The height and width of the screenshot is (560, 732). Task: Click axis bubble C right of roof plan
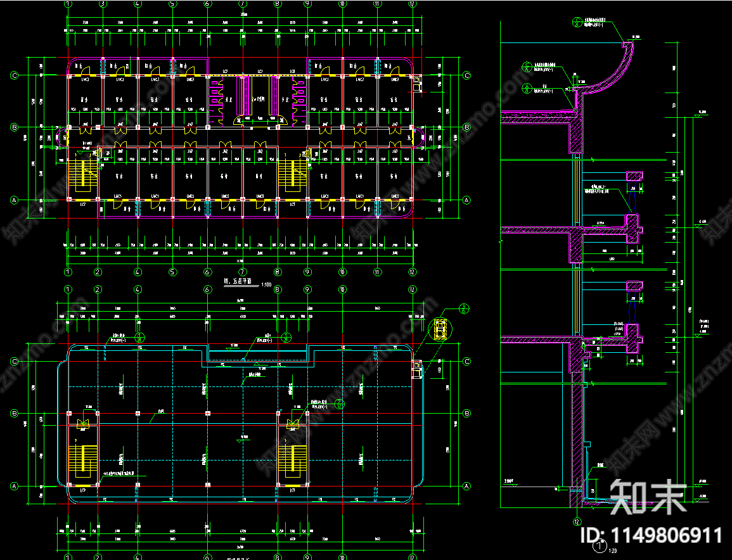point(466,362)
